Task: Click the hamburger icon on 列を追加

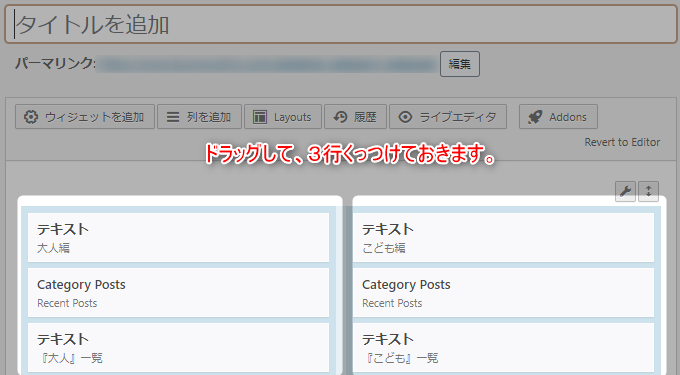Action: (173, 117)
